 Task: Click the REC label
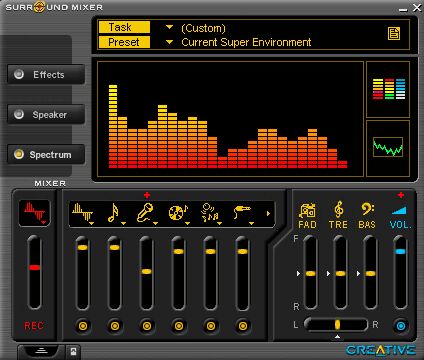pos(34,326)
